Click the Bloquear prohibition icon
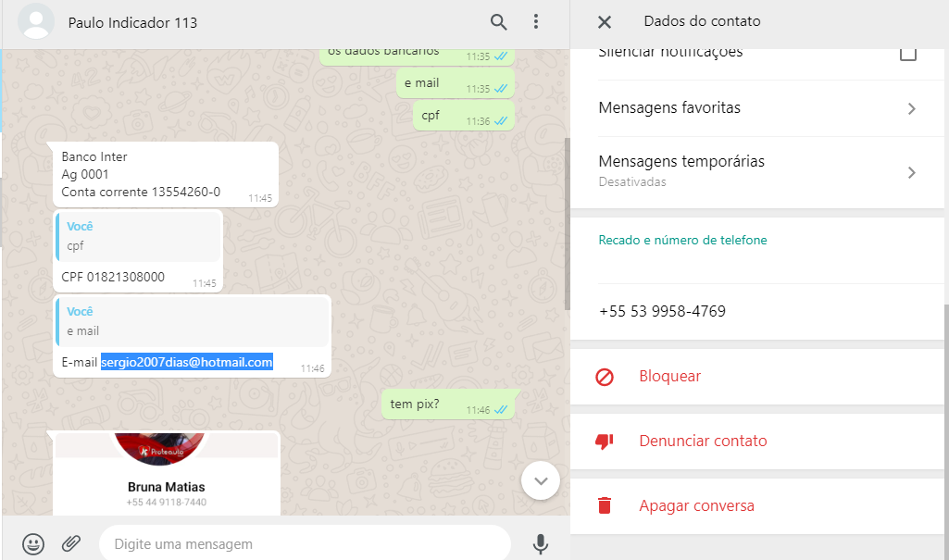Viewport: 949px width, 560px height. (x=605, y=377)
